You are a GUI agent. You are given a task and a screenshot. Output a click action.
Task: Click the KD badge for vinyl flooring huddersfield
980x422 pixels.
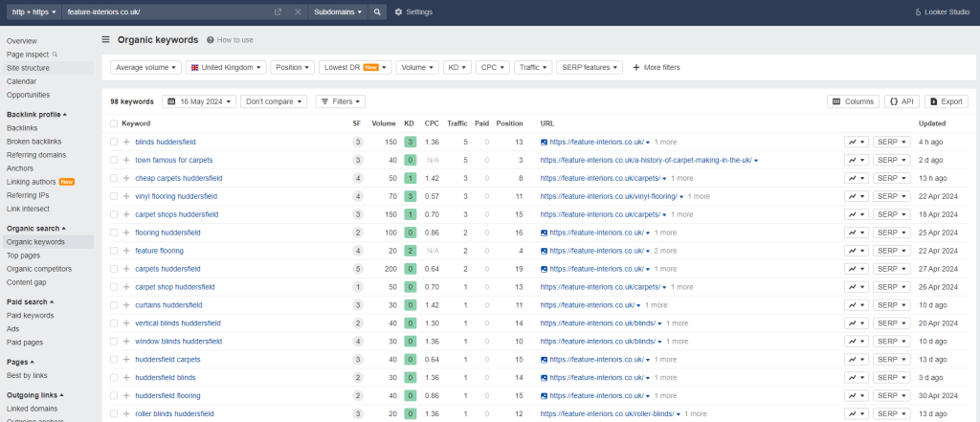(x=409, y=196)
